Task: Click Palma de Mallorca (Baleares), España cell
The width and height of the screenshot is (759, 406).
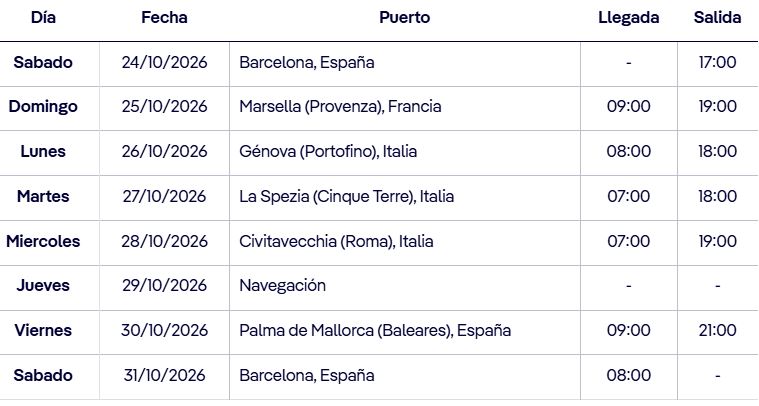Action: point(375,331)
